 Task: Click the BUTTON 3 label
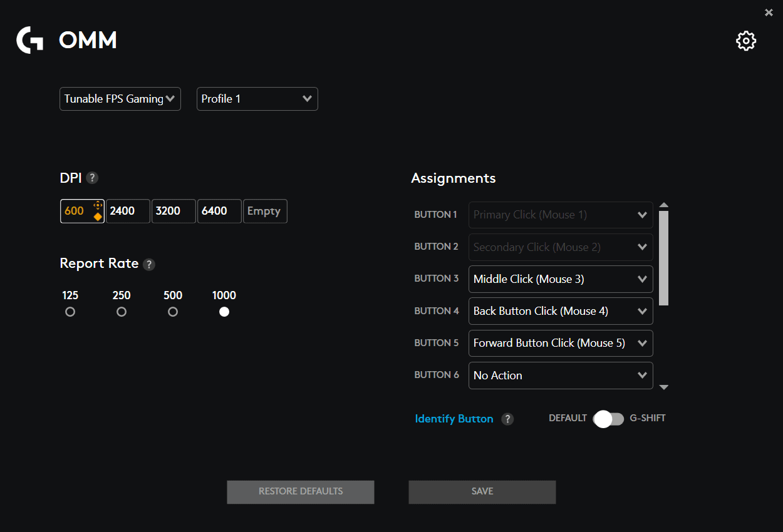(437, 279)
